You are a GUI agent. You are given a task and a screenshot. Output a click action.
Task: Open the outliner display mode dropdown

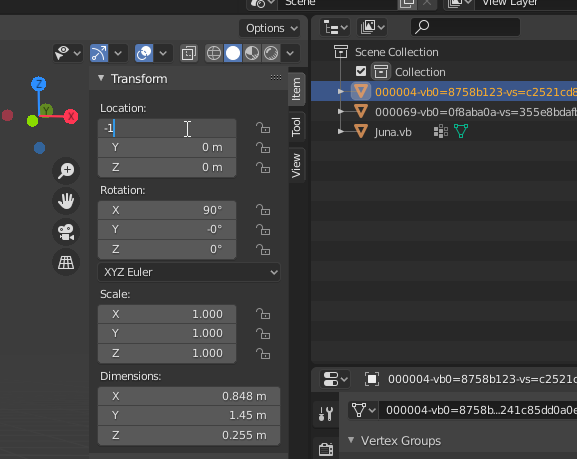pos(335,28)
